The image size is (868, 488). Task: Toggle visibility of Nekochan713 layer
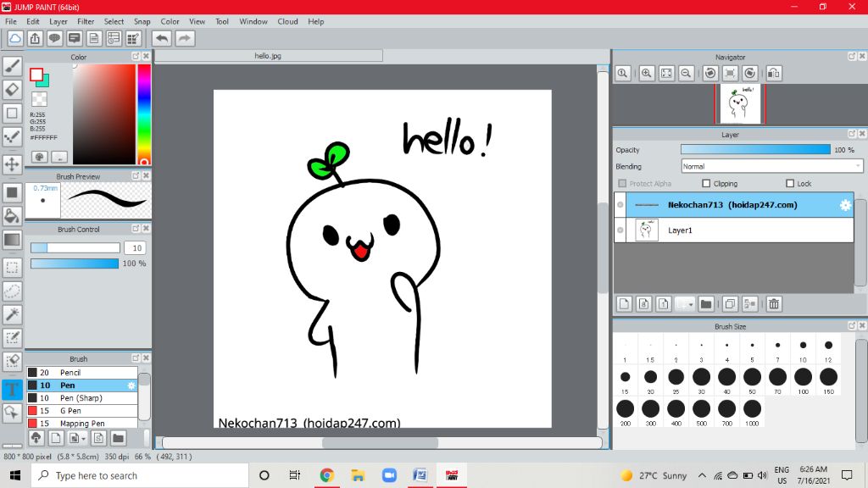[620, 205]
